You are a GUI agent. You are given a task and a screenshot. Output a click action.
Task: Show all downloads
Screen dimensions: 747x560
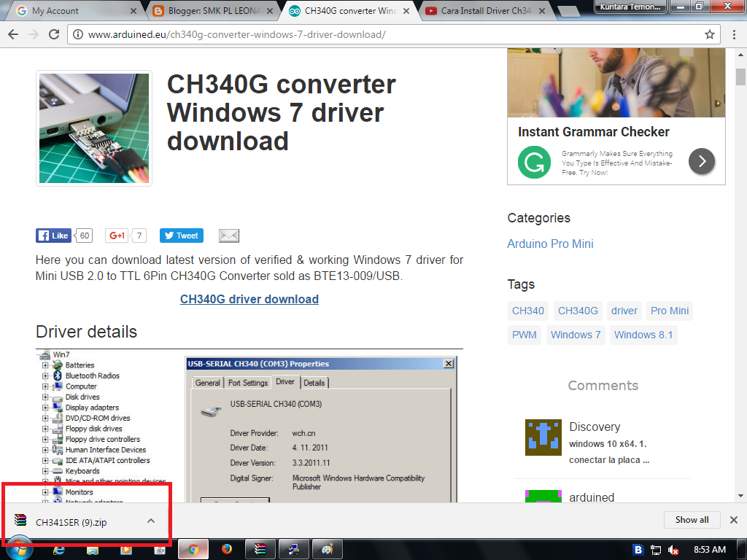point(692,519)
